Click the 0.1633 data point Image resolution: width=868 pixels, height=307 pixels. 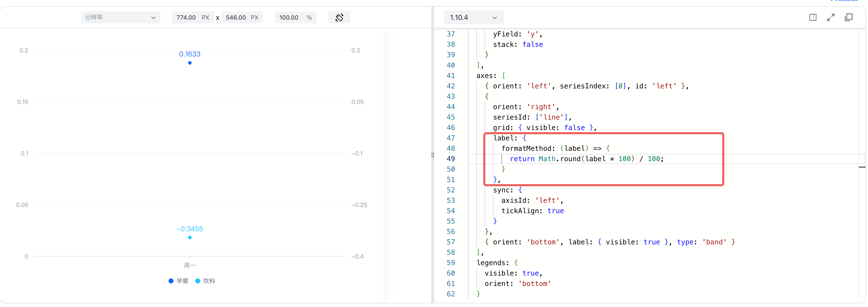coord(190,63)
